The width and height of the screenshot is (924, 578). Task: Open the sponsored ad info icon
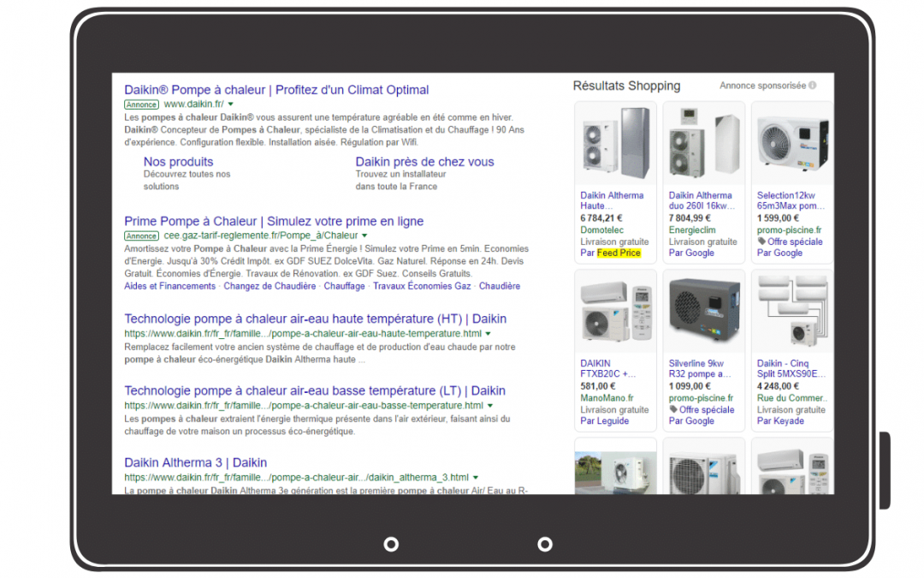[813, 86]
